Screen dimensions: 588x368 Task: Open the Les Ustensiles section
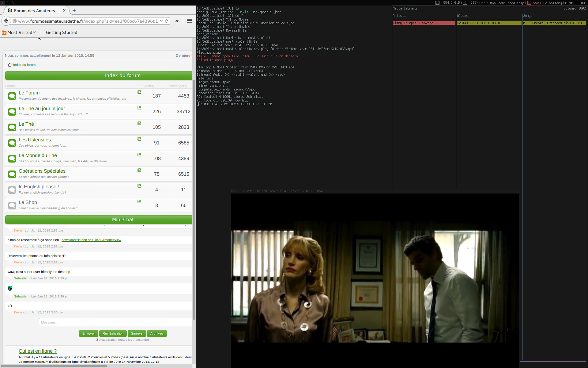tap(35, 140)
